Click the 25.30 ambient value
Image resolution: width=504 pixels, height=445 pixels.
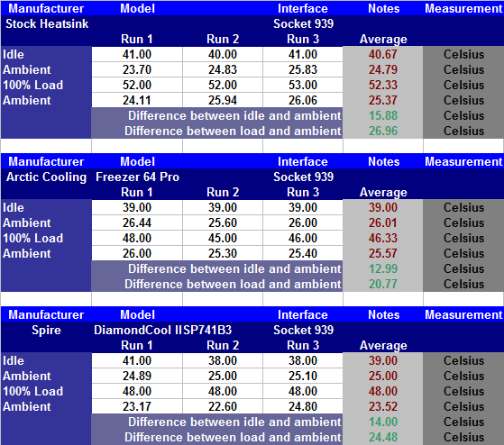(x=223, y=254)
